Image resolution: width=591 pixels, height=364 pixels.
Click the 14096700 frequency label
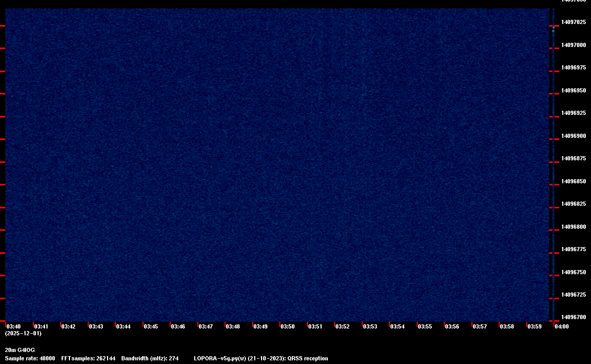[574, 317]
